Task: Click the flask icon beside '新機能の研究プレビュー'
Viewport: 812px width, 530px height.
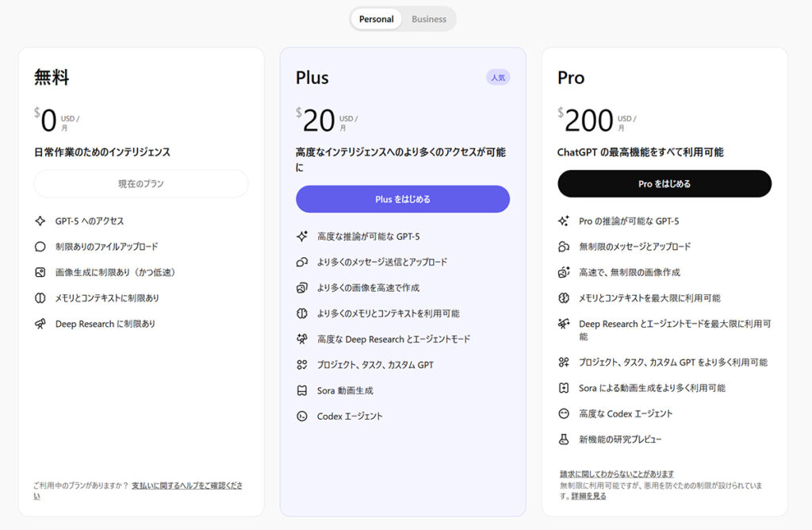Action: 564,439
